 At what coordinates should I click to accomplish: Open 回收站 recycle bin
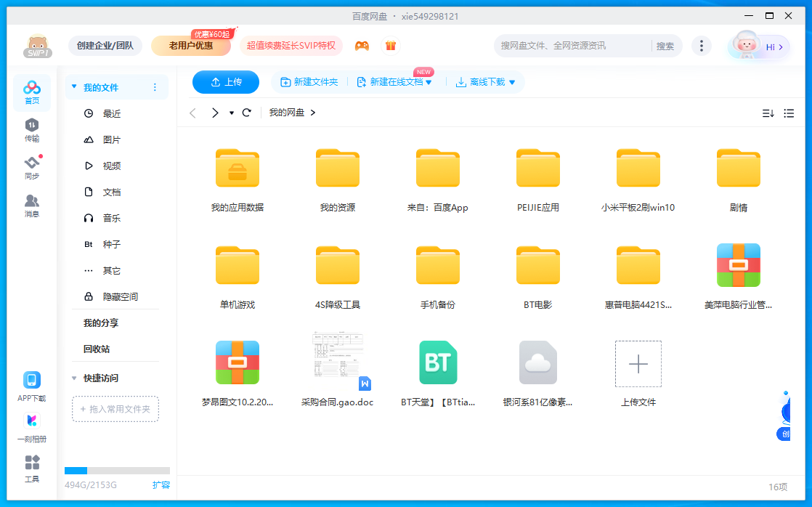pos(97,349)
